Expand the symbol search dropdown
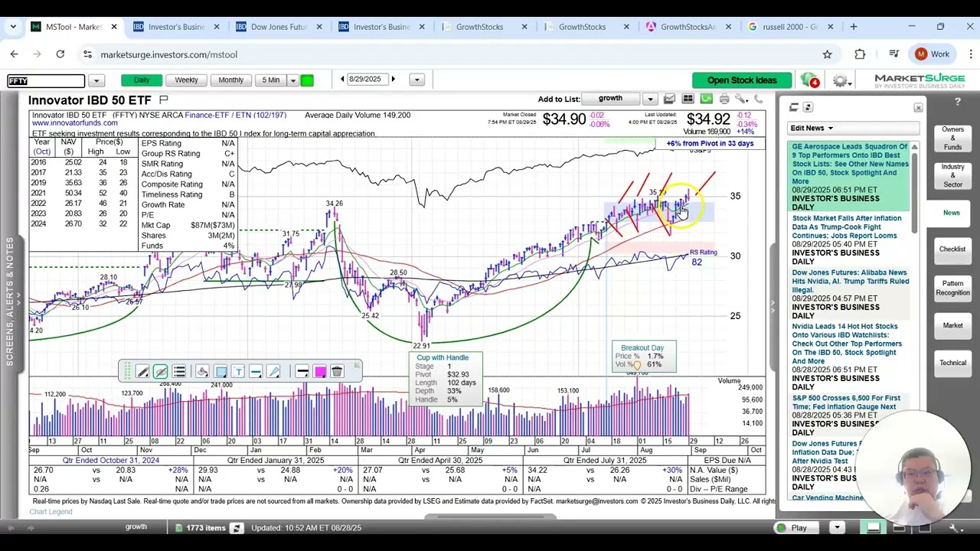Image resolution: width=980 pixels, height=551 pixels. pyautogui.click(x=96, y=80)
